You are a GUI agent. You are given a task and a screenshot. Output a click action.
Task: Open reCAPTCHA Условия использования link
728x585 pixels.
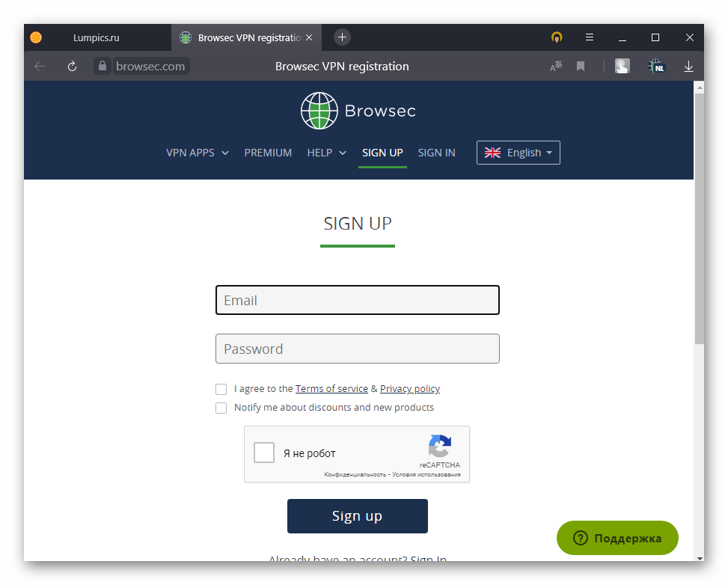click(426, 474)
